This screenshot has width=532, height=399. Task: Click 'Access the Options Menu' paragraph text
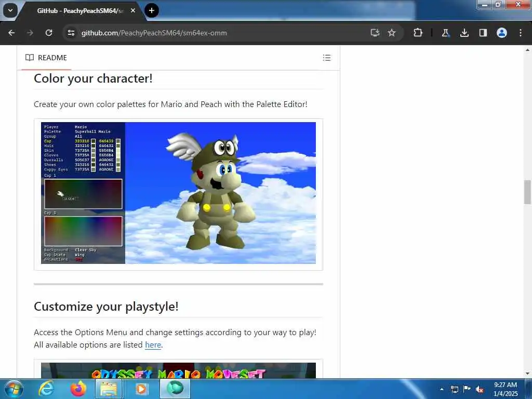[175, 339]
